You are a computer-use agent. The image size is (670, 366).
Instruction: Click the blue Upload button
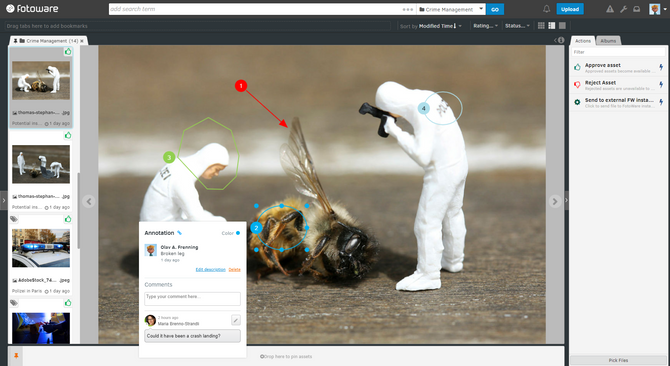(570, 9)
